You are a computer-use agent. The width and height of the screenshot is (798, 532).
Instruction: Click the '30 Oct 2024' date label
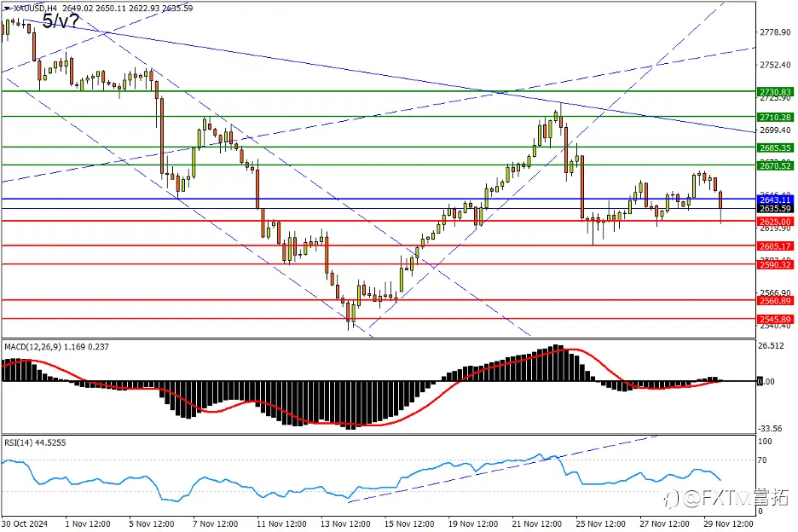point(25,523)
